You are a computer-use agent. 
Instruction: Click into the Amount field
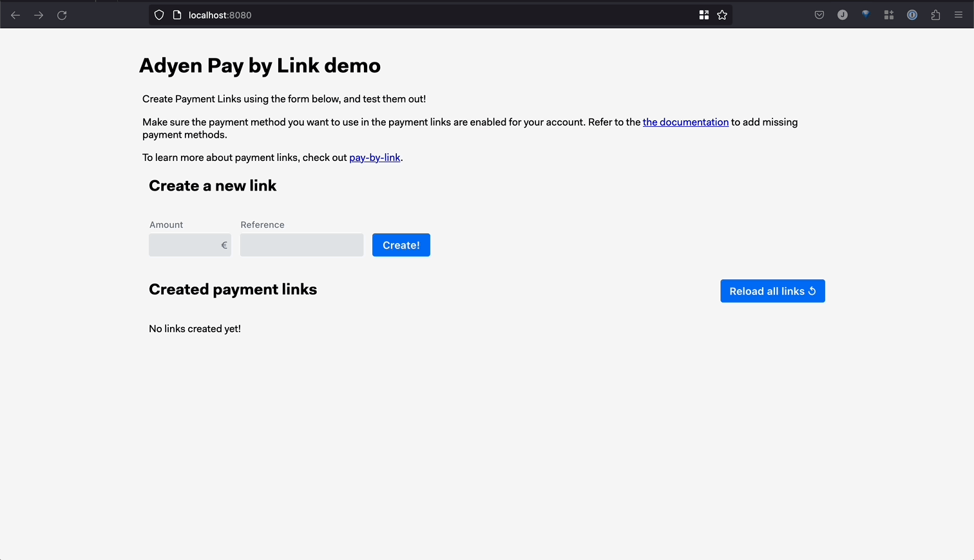click(190, 245)
